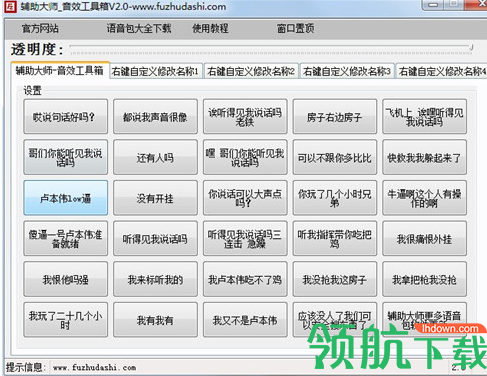Click the 快救我我躲起来了 button
Image resolution: width=487 pixels, height=376 pixels.
(x=424, y=157)
